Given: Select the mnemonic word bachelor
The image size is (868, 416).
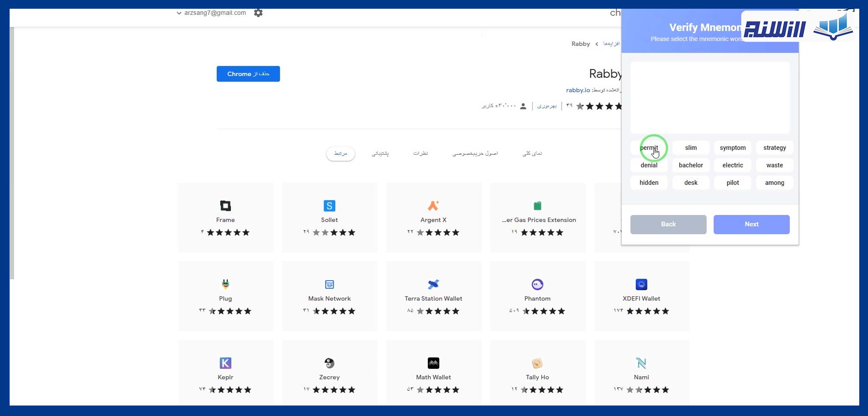Looking at the screenshot, I should point(691,165).
